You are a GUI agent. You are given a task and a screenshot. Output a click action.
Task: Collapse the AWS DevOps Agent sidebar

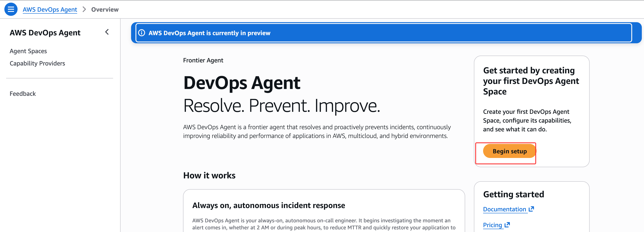point(107,32)
